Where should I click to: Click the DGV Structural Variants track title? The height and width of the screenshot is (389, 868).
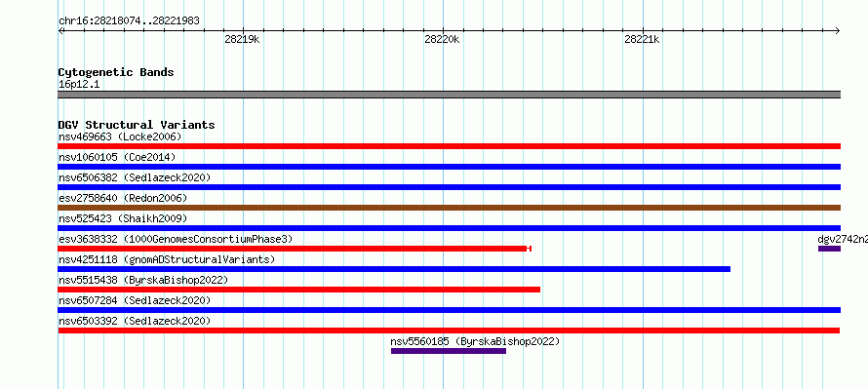point(137,125)
